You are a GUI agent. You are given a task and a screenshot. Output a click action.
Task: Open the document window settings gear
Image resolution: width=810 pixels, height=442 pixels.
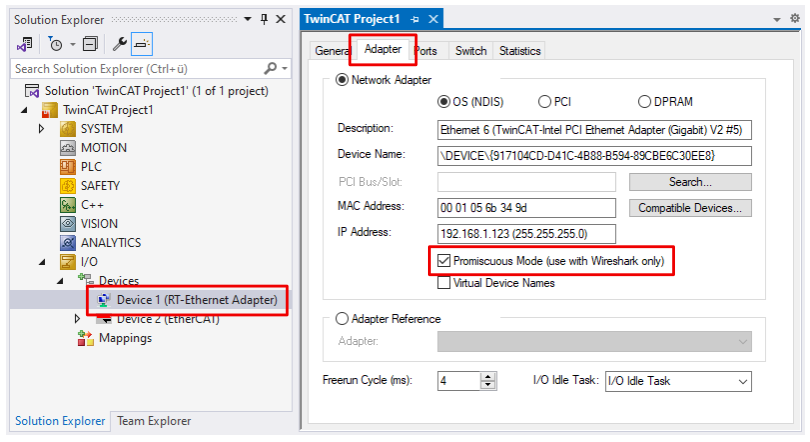[x=795, y=19]
